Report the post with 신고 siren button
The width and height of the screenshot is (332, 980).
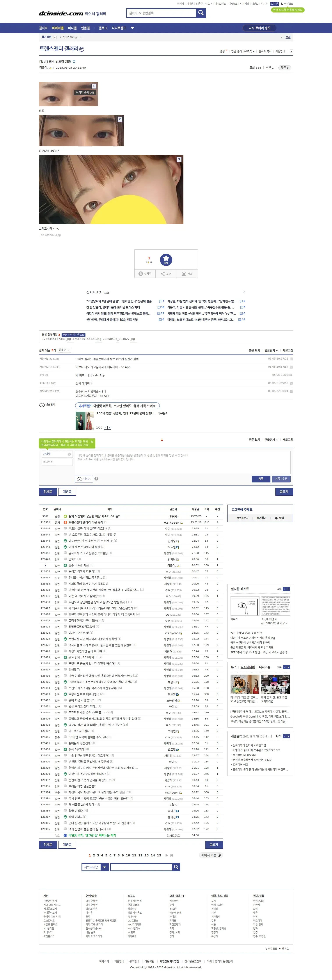pyautogui.click(x=187, y=273)
